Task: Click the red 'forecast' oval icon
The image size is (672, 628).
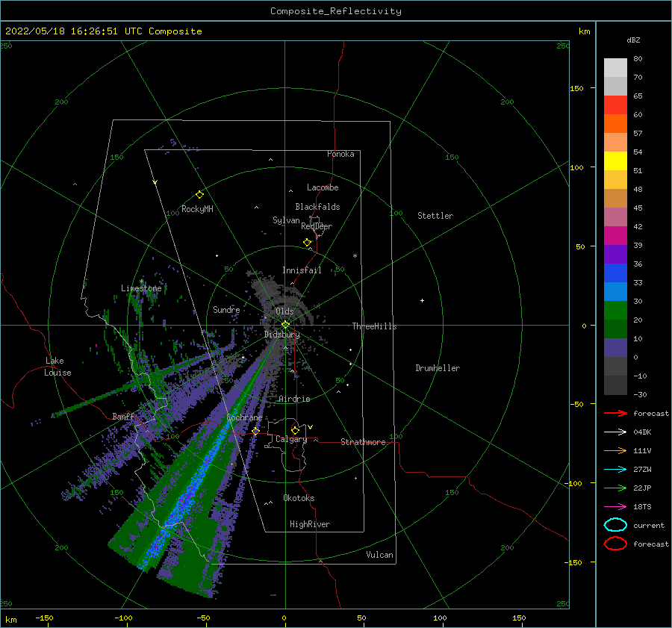Action: point(615,544)
